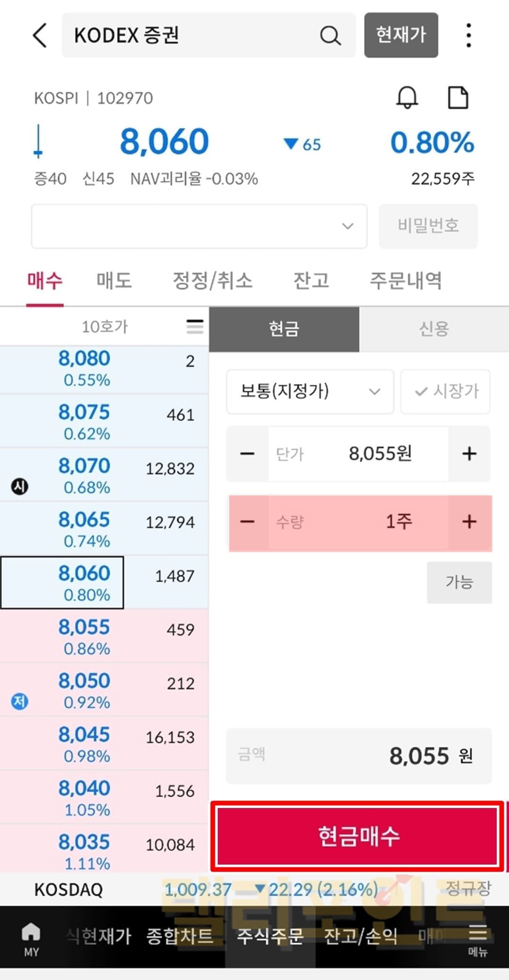Tap the MY home icon
The width and height of the screenshot is (509, 980).
pyautogui.click(x=31, y=939)
